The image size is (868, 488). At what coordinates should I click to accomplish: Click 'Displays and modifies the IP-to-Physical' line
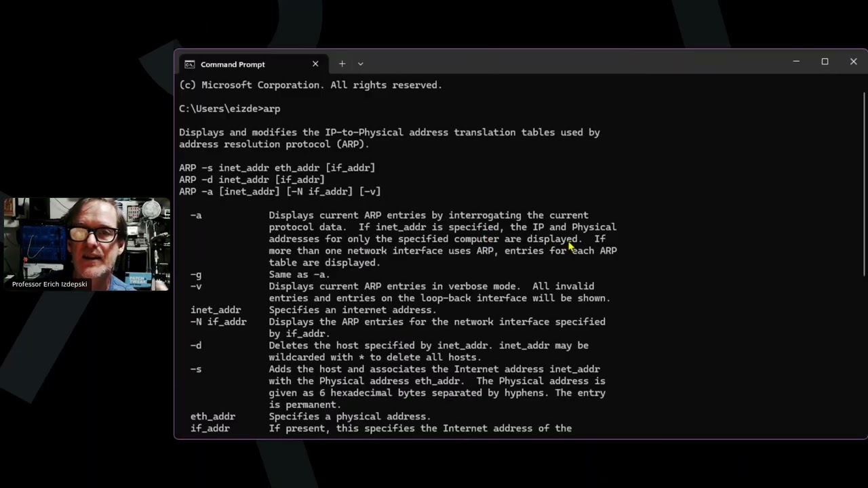pos(389,132)
